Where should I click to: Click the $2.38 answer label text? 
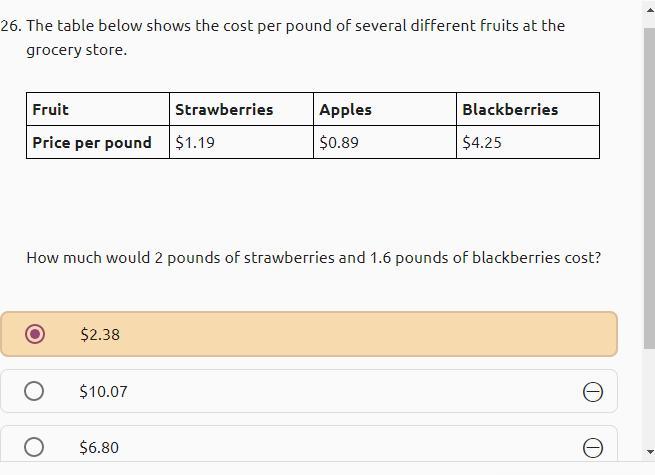[100, 334]
